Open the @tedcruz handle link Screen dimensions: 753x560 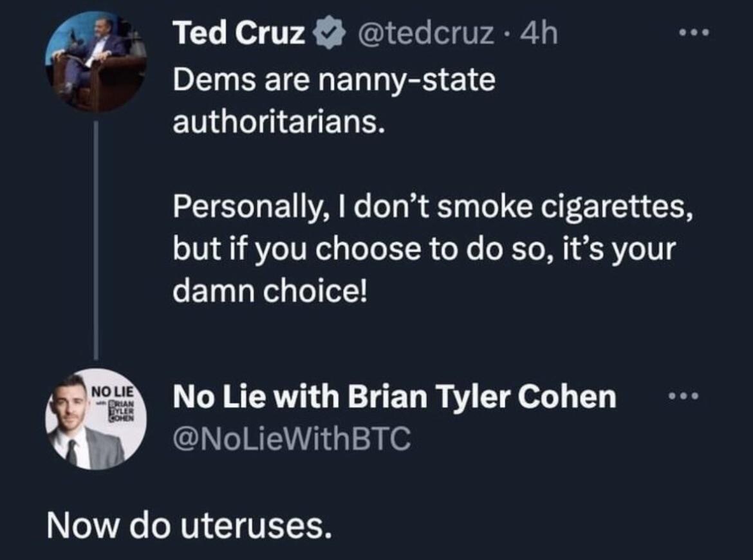click(427, 35)
